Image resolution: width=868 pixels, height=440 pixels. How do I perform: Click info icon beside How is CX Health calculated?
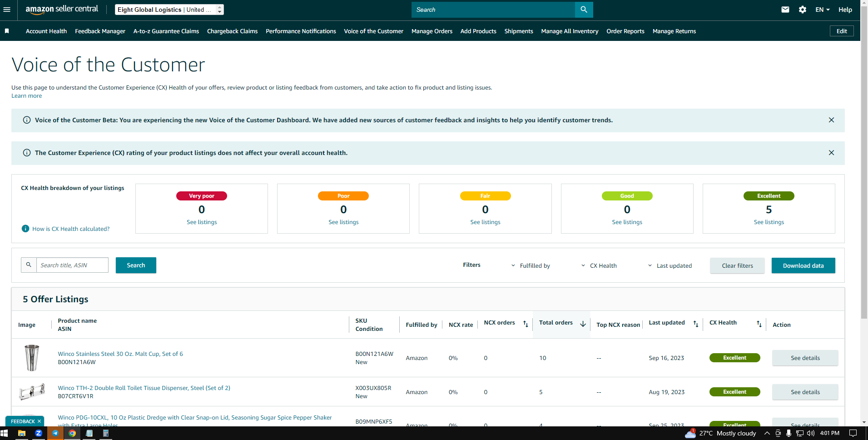(x=25, y=229)
